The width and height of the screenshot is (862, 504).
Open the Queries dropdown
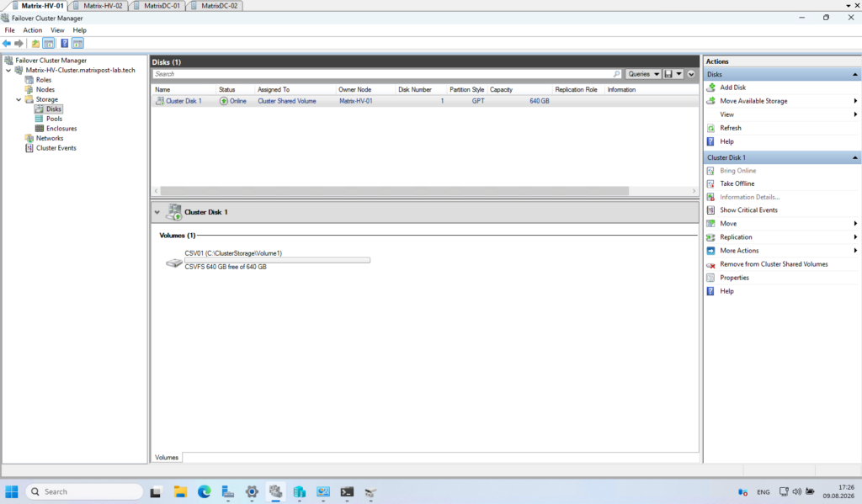click(643, 74)
